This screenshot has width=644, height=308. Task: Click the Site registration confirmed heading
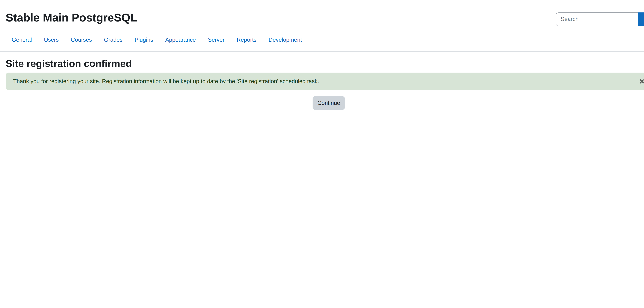point(69,64)
